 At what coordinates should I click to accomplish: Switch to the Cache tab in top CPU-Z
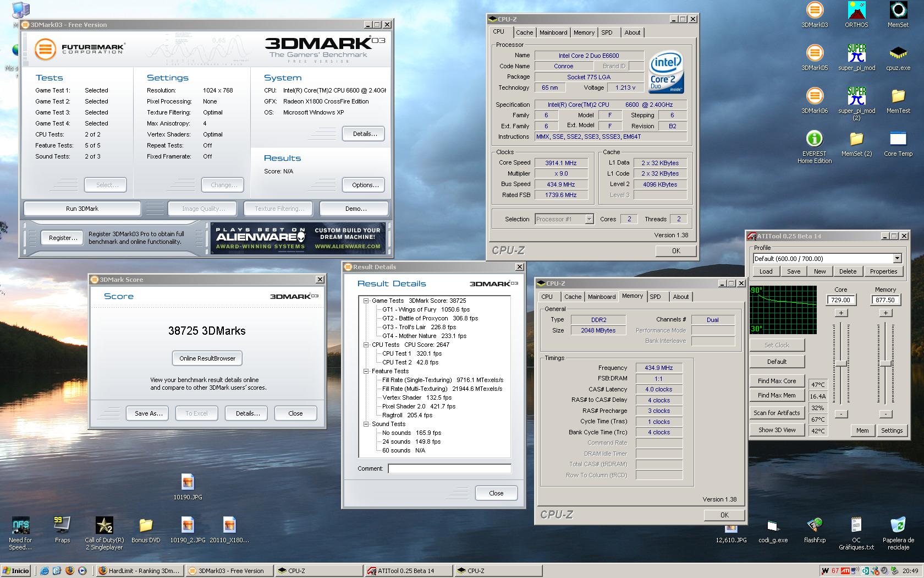[524, 32]
